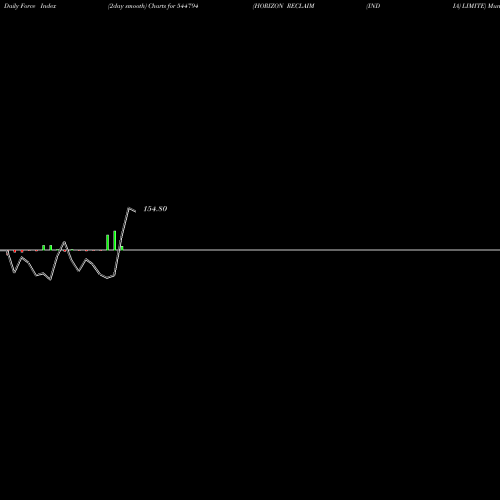The width and height of the screenshot is (500, 500).
Task: Click the '(IND' heading text
Action: [373, 6]
